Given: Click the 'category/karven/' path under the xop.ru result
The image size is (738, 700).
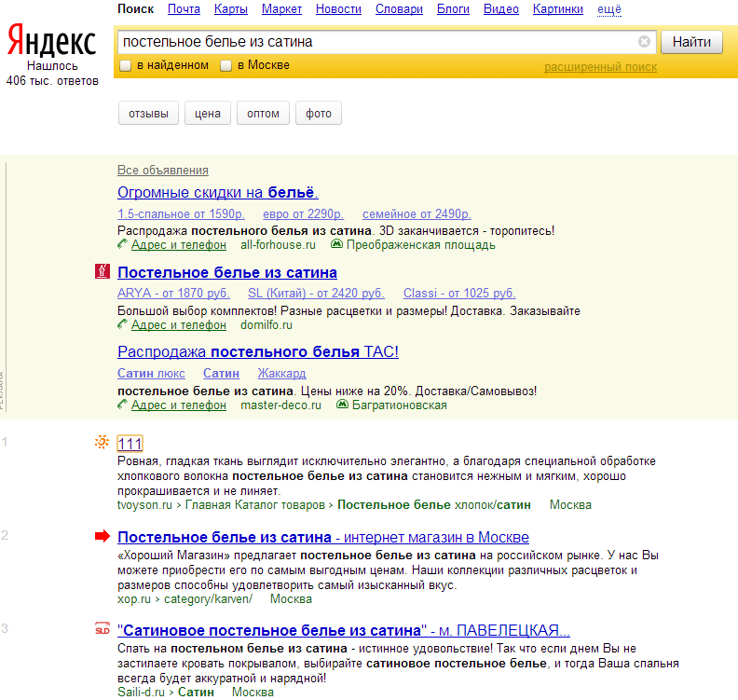Looking at the screenshot, I should [x=208, y=599].
